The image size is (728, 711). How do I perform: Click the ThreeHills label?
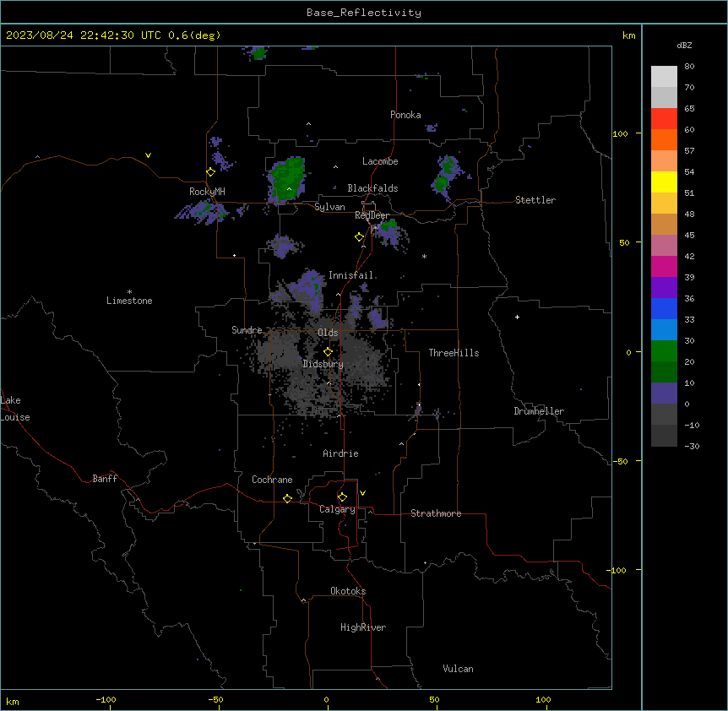[454, 353]
